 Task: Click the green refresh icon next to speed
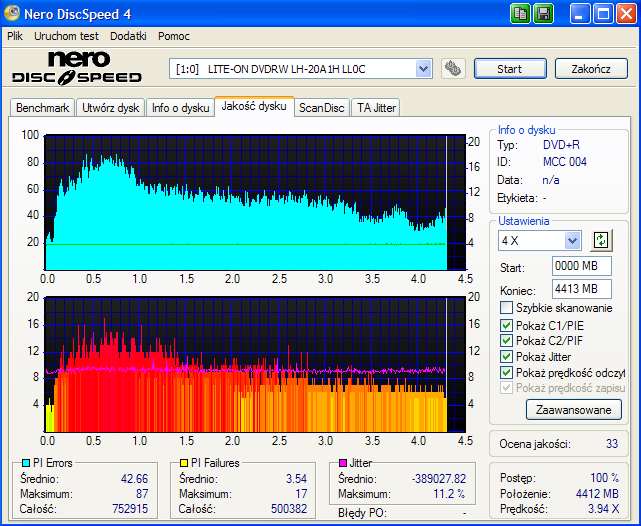click(601, 240)
